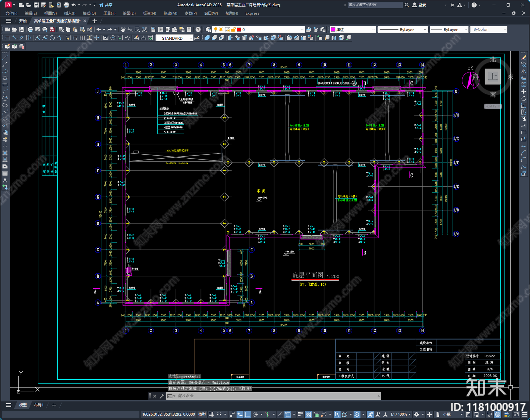This screenshot has height=420, width=530.
Task: Expand the first ByLayer linetype dropdown
Action: pos(402,29)
